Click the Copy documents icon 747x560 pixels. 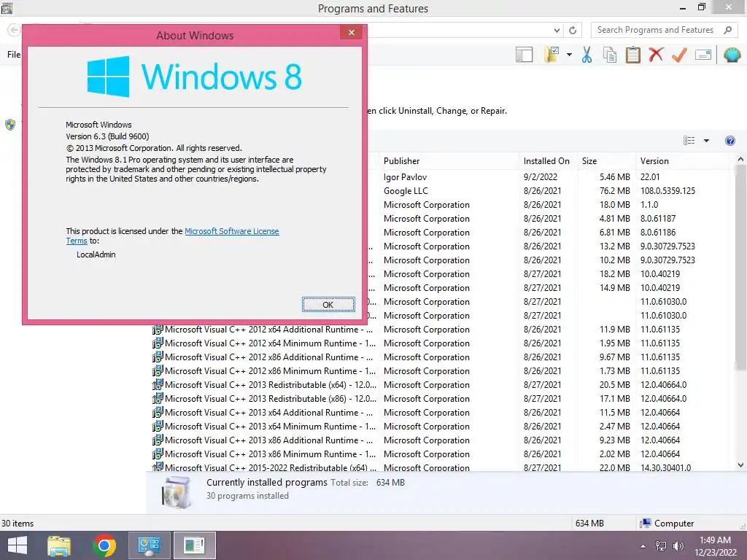click(x=610, y=55)
